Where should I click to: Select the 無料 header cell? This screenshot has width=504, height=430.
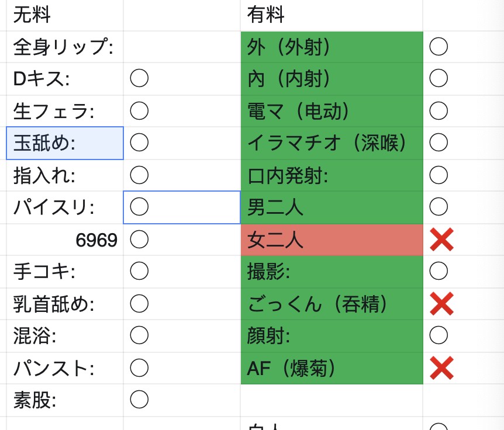click(65, 15)
